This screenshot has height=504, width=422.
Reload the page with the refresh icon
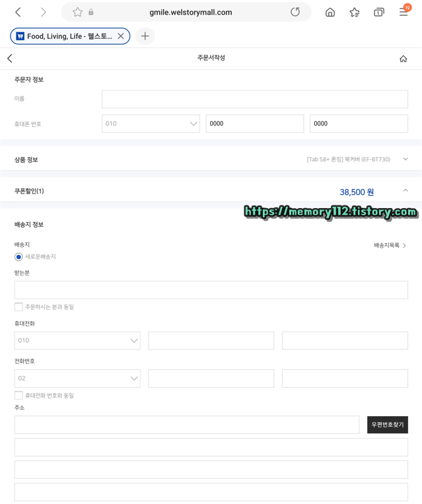[x=295, y=12]
